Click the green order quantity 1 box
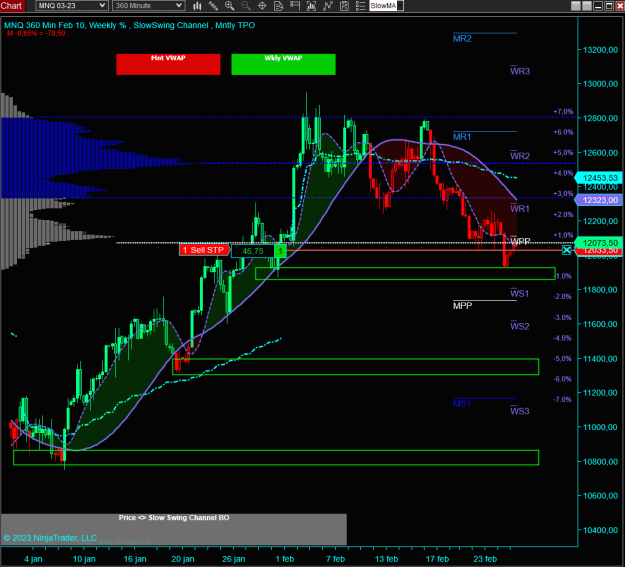625x567 pixels. tap(280, 251)
